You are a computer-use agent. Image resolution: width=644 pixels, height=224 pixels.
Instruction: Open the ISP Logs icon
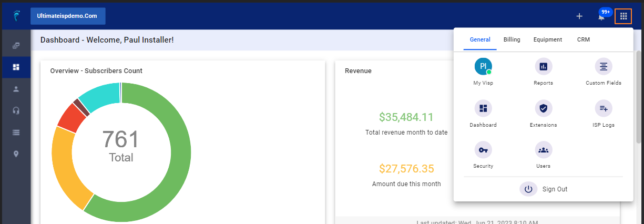[604, 108]
